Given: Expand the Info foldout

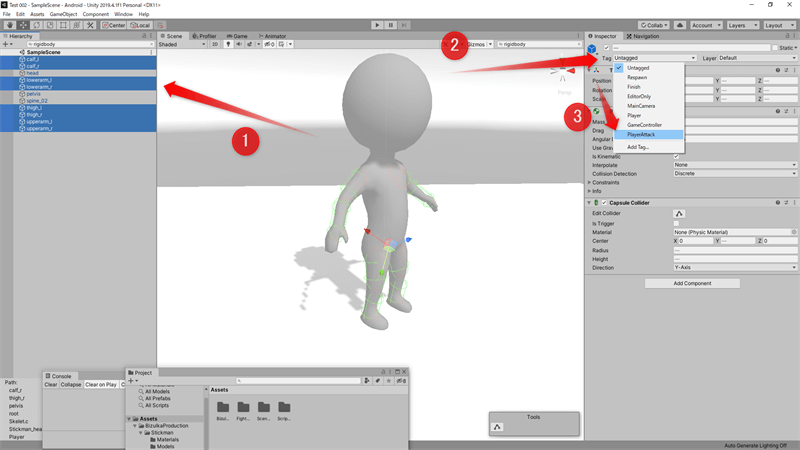Looking at the screenshot, I should [589, 191].
